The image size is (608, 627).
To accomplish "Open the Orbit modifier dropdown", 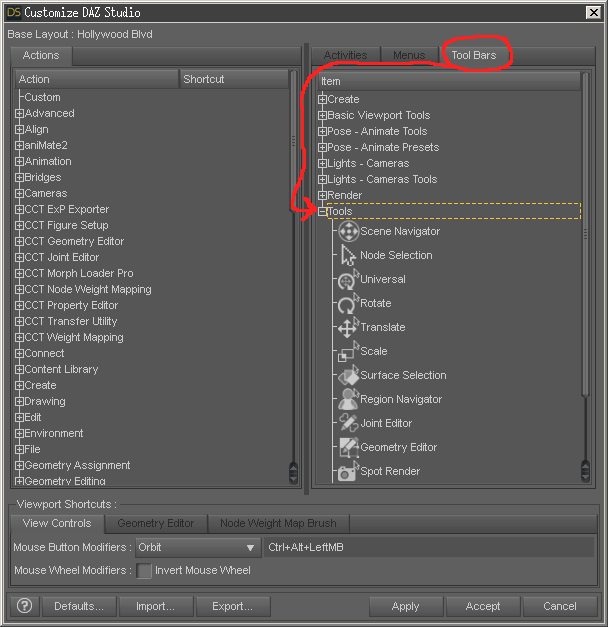I will (x=198, y=547).
